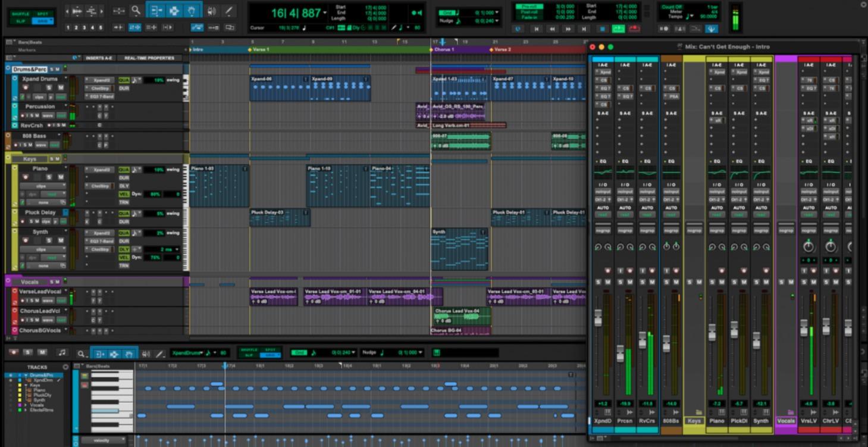
Task: Toggle the Pre-roll button
Action: (x=529, y=7)
